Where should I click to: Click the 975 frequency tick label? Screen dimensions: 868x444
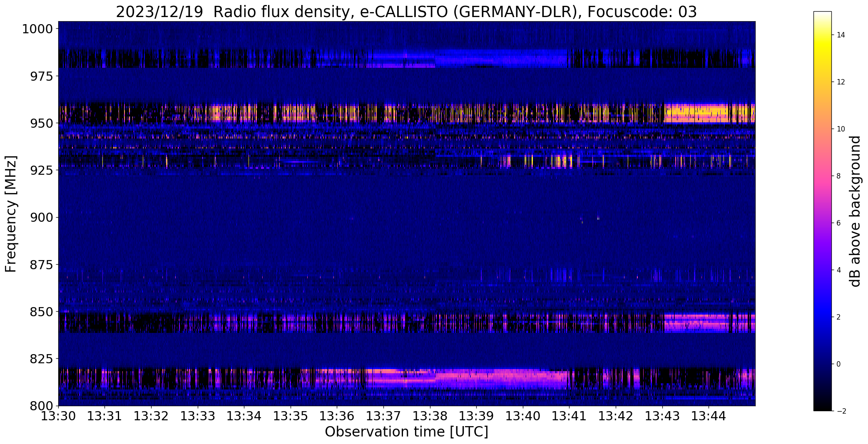42,76
